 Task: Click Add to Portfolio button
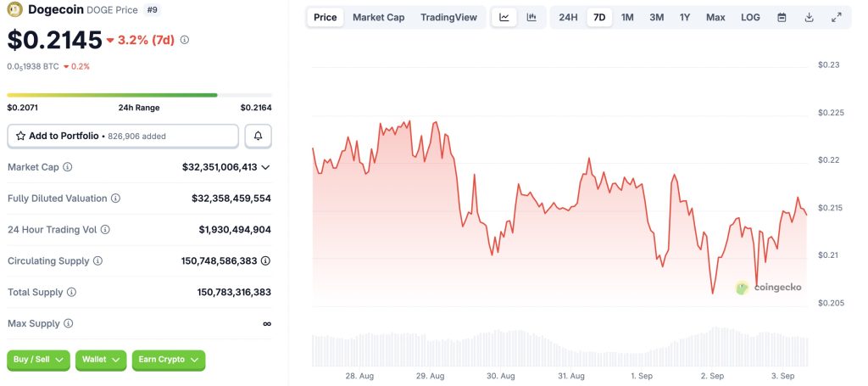(x=123, y=136)
